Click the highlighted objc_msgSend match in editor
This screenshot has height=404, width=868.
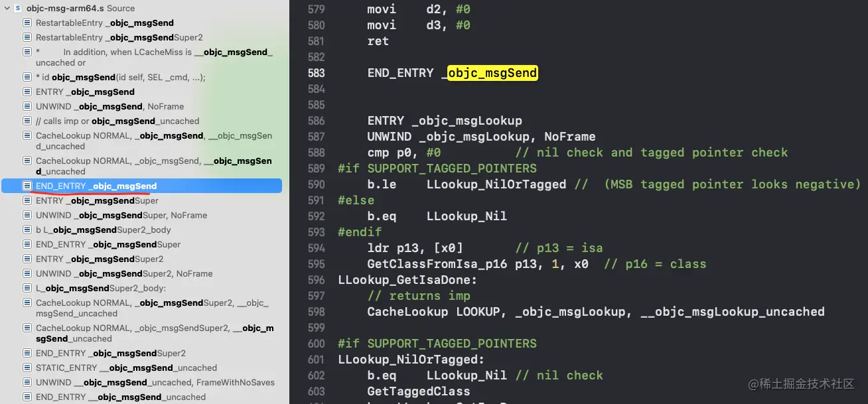coord(492,73)
